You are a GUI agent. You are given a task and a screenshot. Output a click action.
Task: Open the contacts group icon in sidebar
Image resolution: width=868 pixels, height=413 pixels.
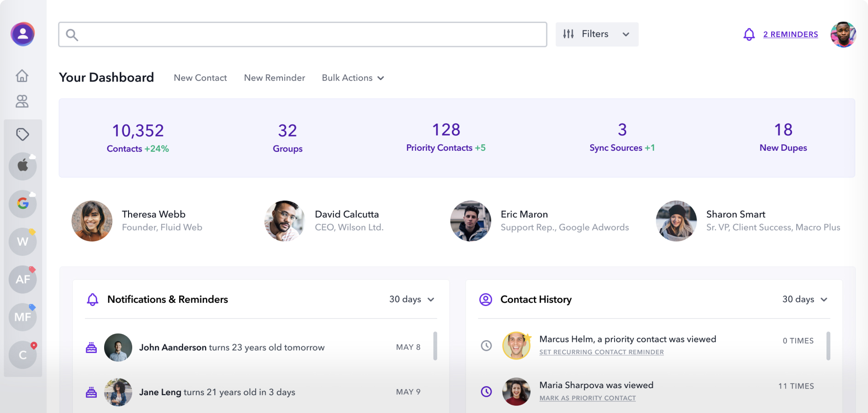pyautogui.click(x=22, y=101)
